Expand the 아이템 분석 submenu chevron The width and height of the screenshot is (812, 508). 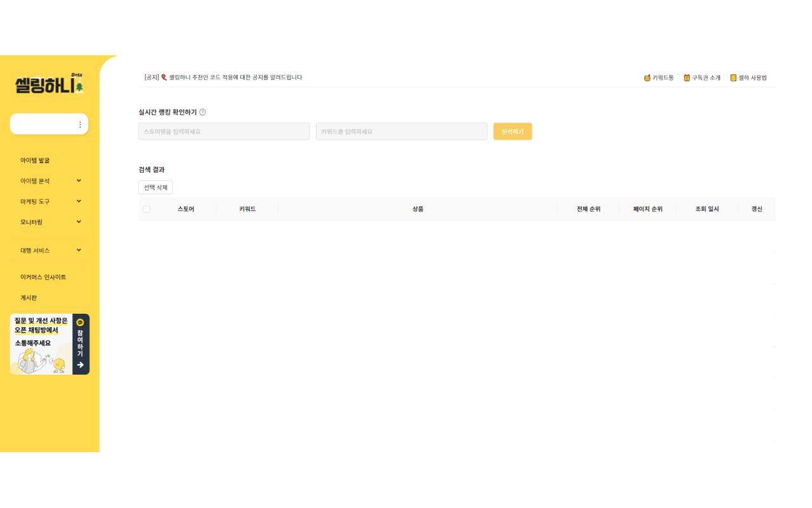(79, 180)
